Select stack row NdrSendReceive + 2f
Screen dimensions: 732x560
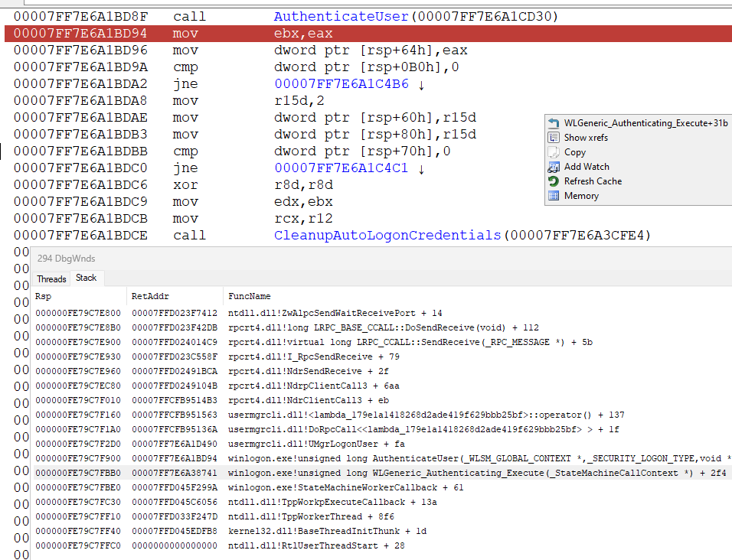click(x=383, y=371)
